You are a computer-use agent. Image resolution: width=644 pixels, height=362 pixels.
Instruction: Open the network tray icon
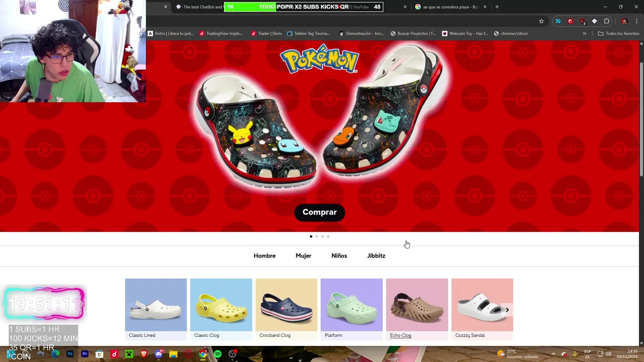pyautogui.click(x=600, y=354)
